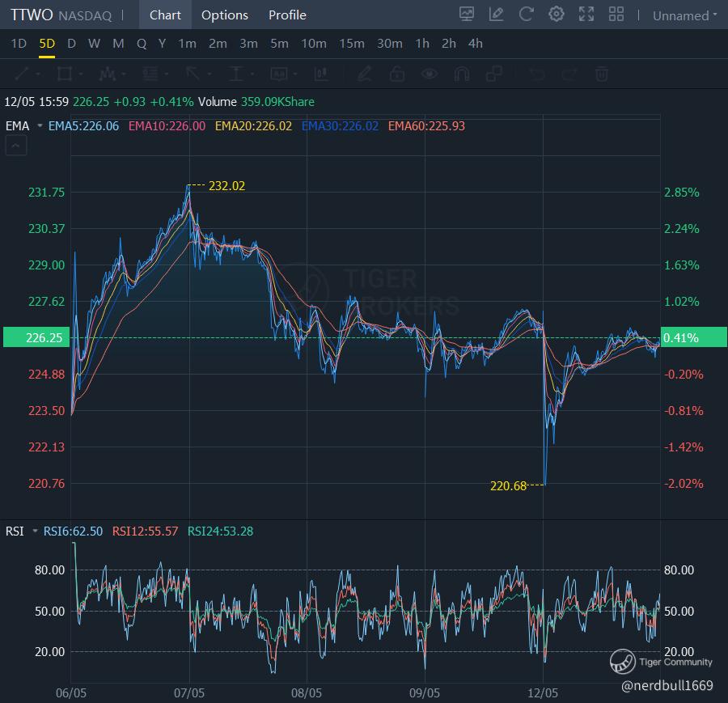This screenshot has width=728, height=703.
Task: Open the Unnamed layout dropdown
Action: [685, 15]
